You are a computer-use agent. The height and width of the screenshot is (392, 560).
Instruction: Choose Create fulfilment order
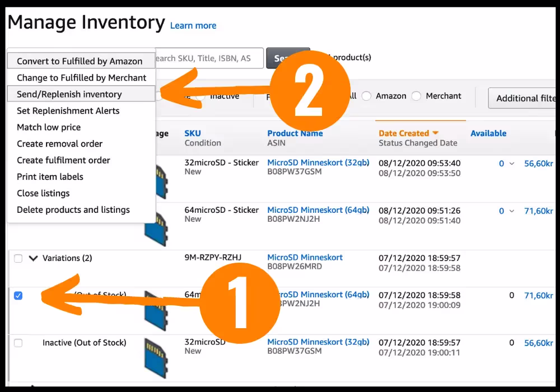coord(81,160)
